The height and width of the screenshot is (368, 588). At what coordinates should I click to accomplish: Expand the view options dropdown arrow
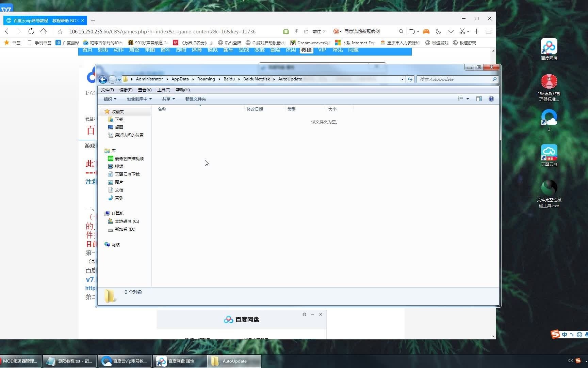(468, 99)
